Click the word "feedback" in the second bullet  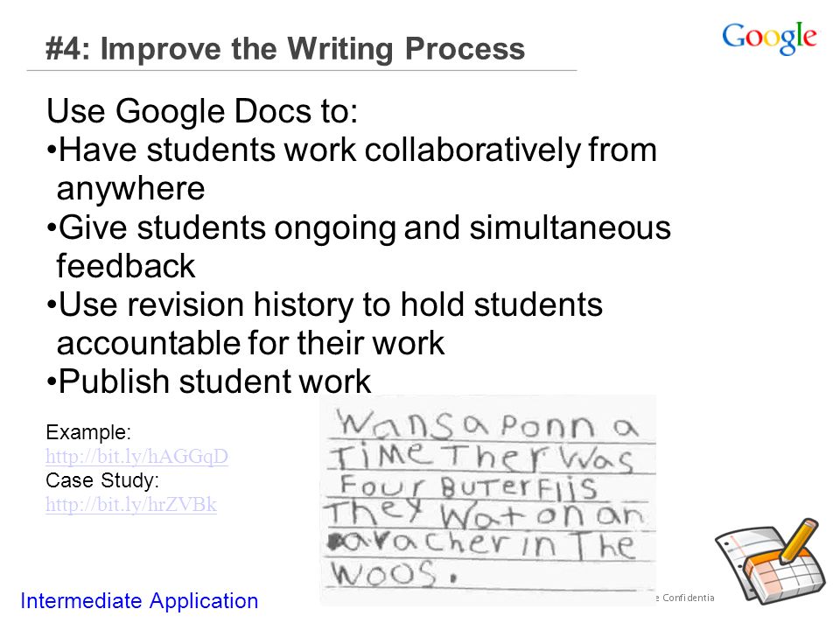(x=126, y=266)
